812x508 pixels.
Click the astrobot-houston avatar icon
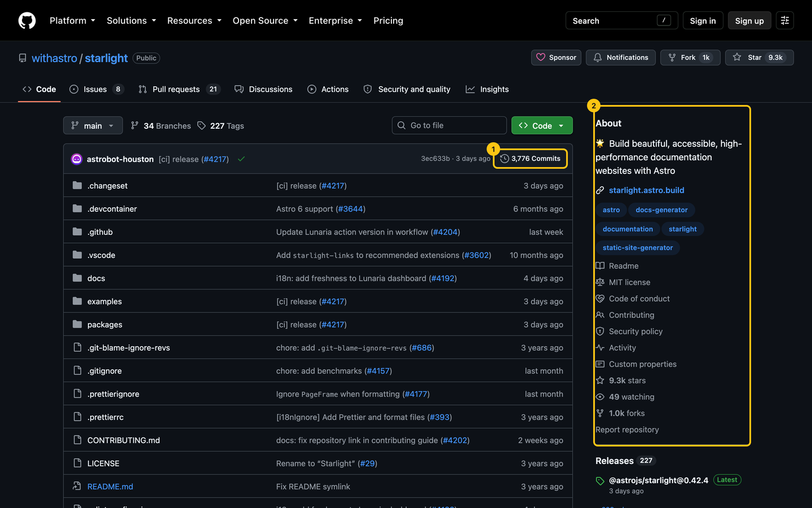point(77,159)
